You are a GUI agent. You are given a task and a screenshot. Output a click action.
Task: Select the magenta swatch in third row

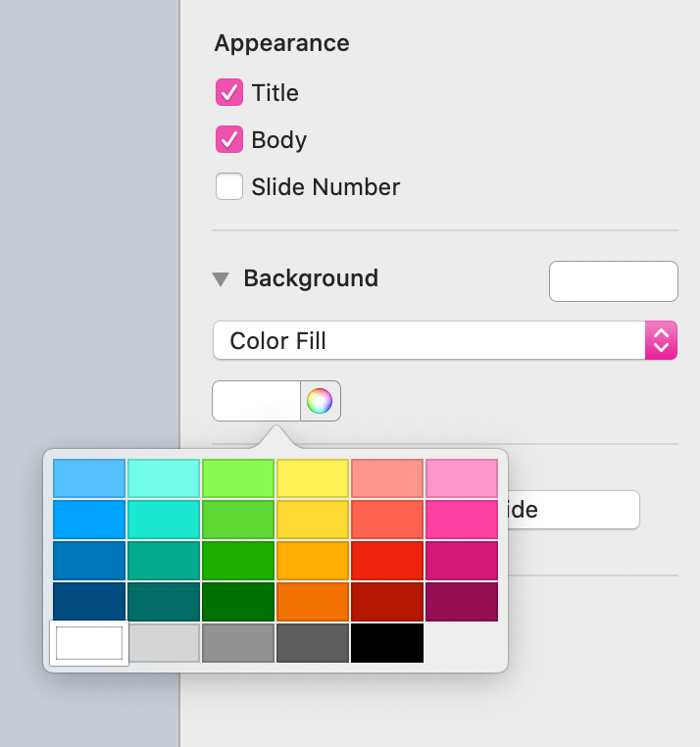[462, 561]
